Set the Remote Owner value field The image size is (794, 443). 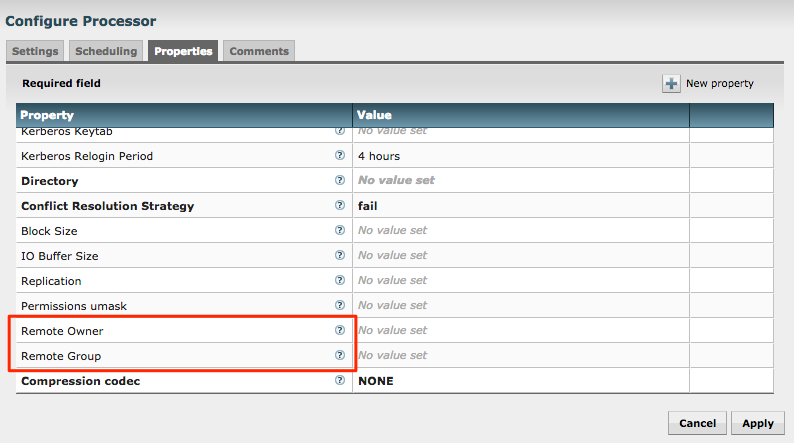click(x=520, y=330)
